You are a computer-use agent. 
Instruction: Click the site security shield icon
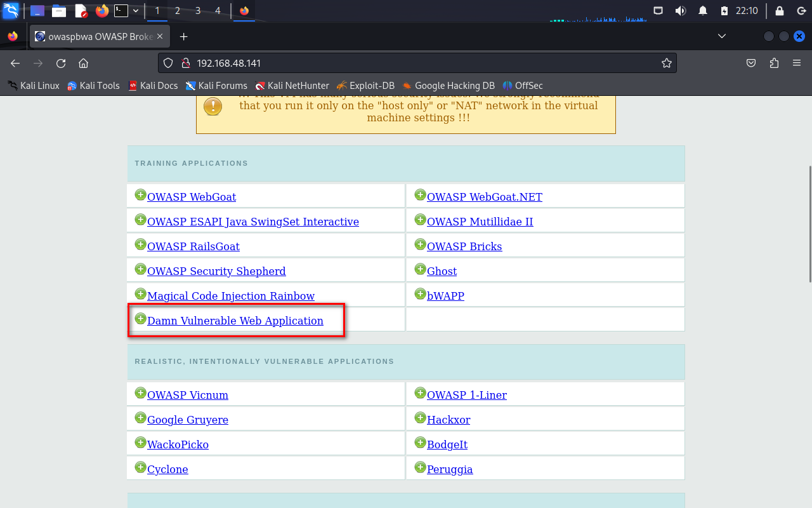coord(168,63)
